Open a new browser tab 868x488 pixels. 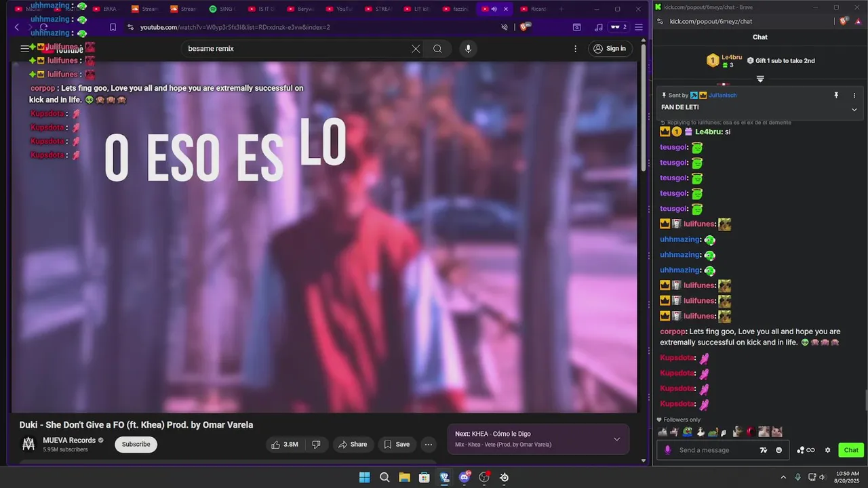point(561,9)
